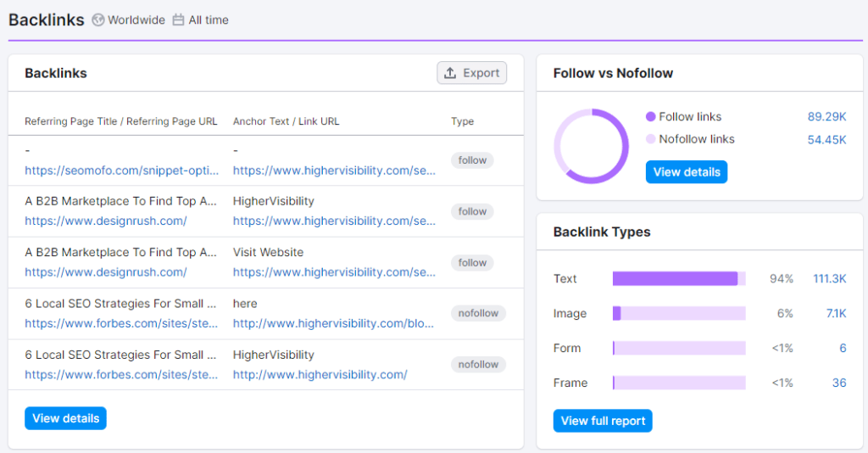Click the 7.1K image backlinks count

click(x=836, y=313)
